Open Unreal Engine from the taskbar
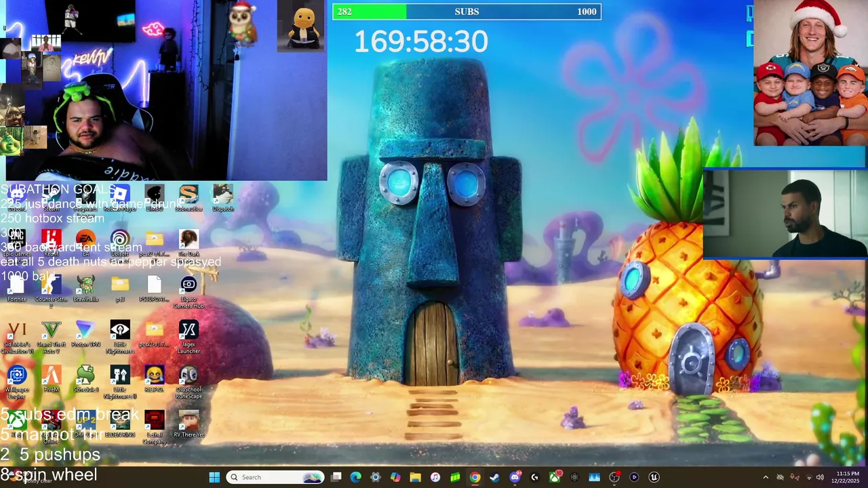The height and width of the screenshot is (488, 868). pos(654,477)
